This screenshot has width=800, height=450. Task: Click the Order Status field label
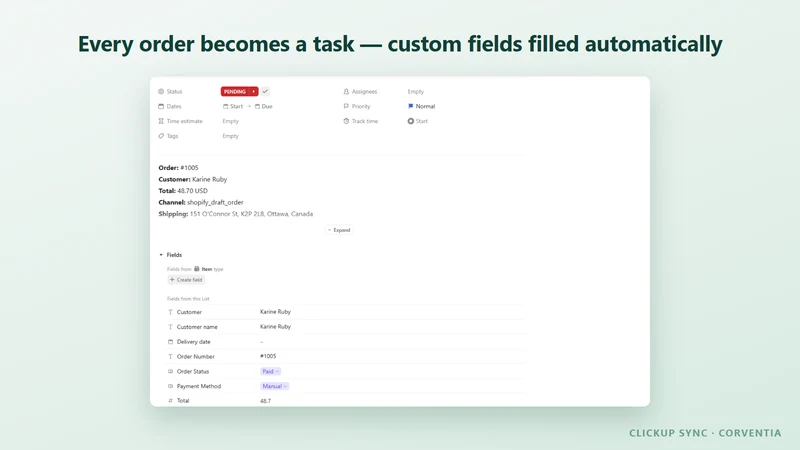193,371
